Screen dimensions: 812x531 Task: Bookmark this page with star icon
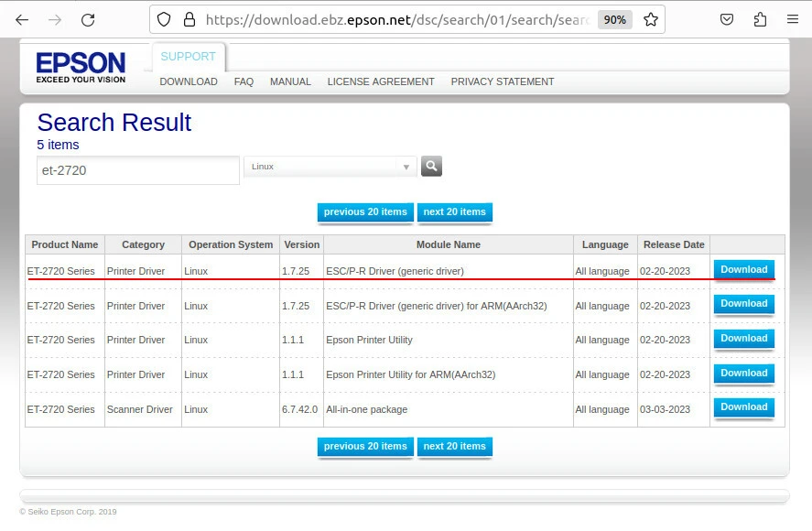pyautogui.click(x=651, y=19)
